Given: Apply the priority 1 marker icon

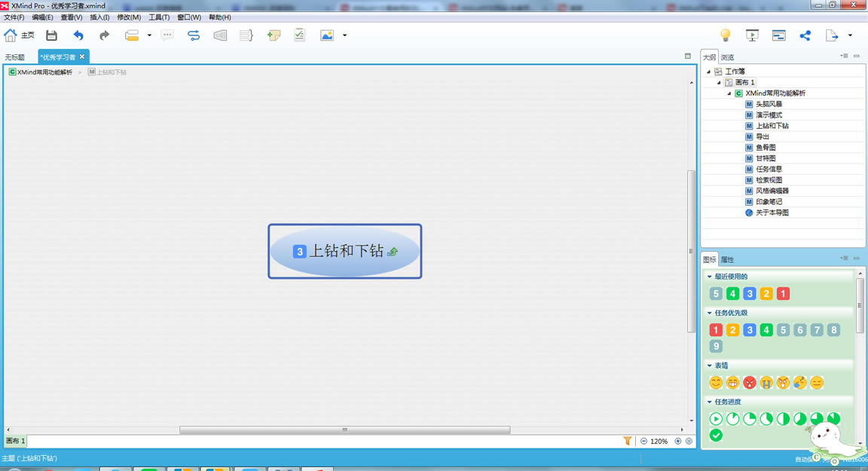Looking at the screenshot, I should [x=715, y=329].
